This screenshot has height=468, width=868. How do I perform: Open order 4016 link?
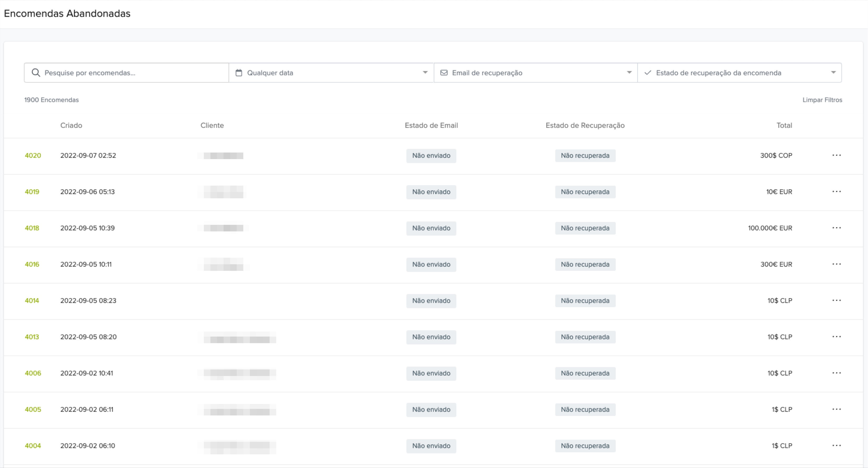click(x=32, y=264)
